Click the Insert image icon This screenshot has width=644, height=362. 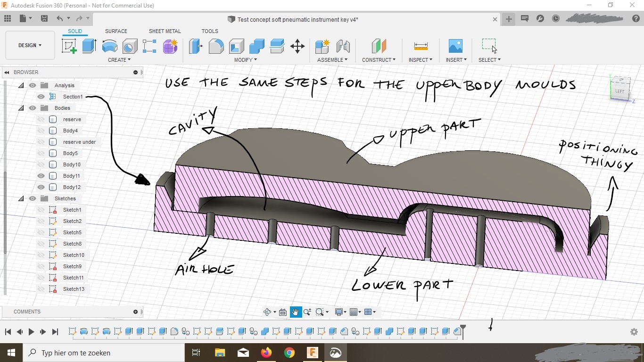point(455,46)
